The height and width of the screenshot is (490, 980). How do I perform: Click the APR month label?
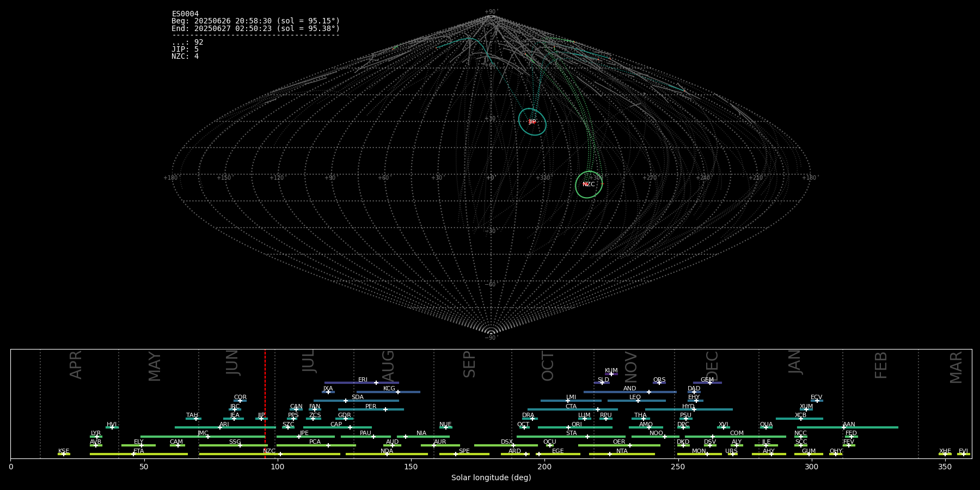pos(76,365)
